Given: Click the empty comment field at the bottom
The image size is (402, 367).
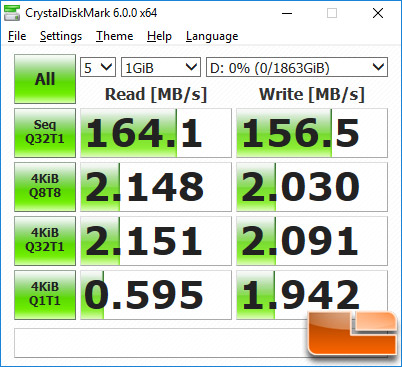Looking at the screenshot, I should (160, 343).
